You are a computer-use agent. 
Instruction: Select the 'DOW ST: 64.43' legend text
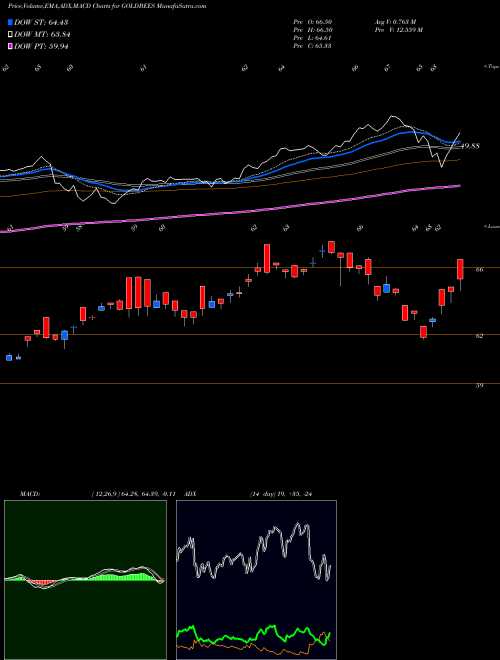pos(41,22)
